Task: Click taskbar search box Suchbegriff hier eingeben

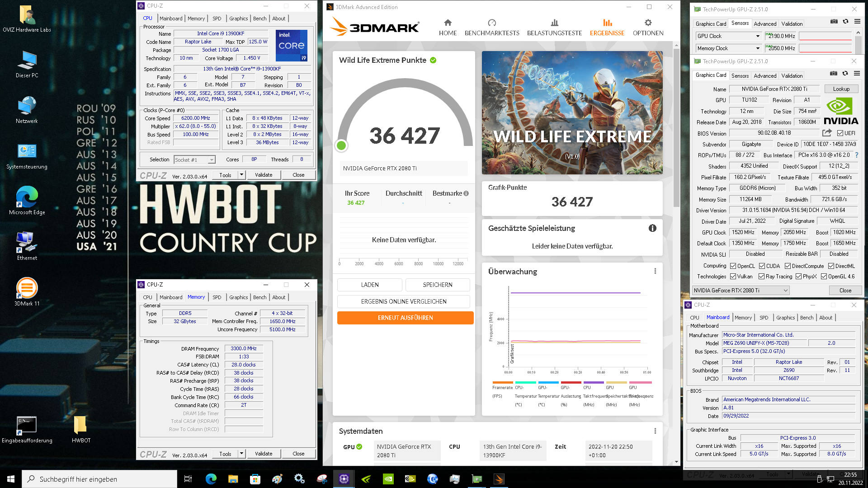Action: tap(99, 479)
